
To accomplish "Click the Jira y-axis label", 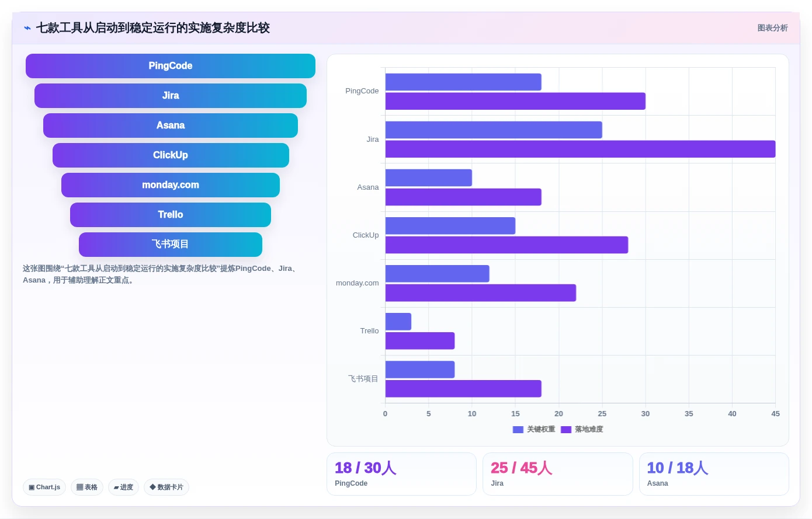I will click(x=373, y=140).
